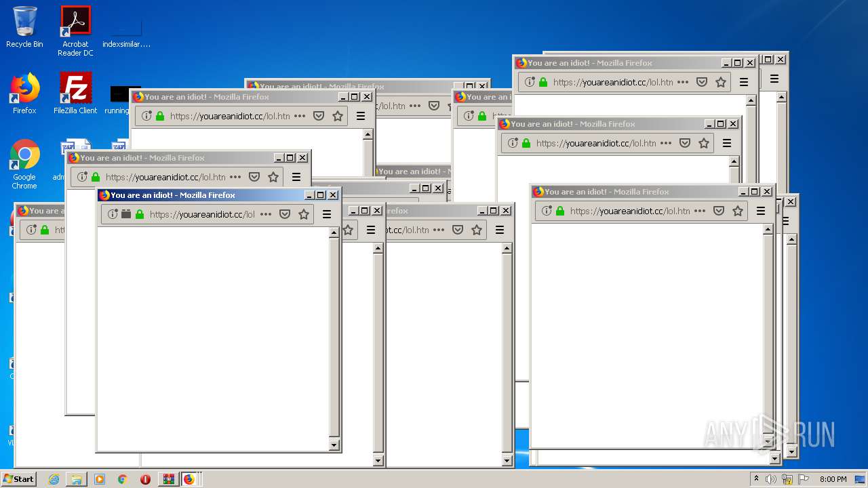The height and width of the screenshot is (488, 868).
Task: Launch Opera from taskbar
Action: tap(145, 479)
